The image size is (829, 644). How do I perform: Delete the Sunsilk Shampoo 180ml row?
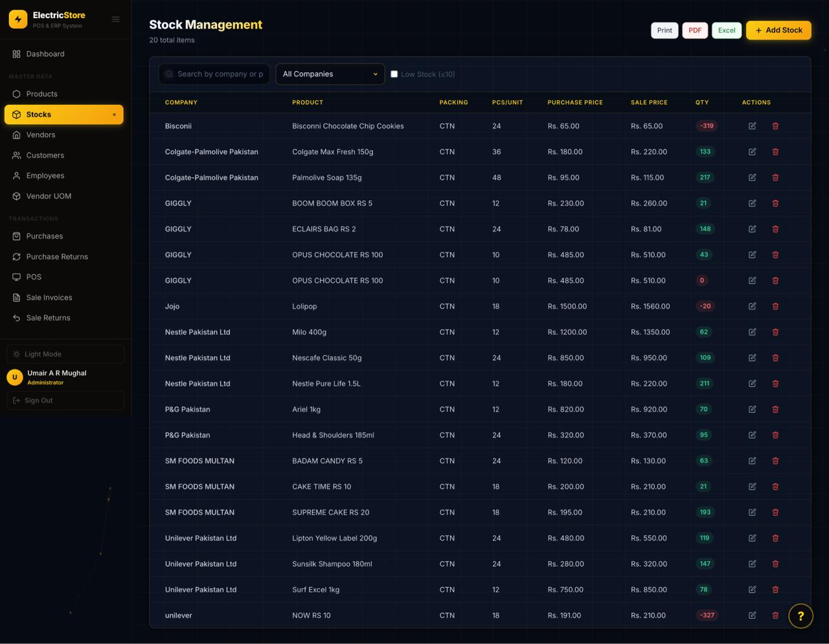775,564
